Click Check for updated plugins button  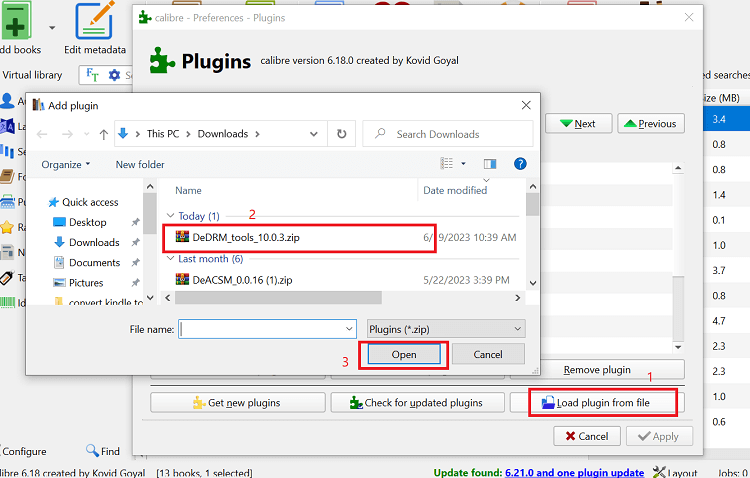pyautogui.click(x=417, y=403)
